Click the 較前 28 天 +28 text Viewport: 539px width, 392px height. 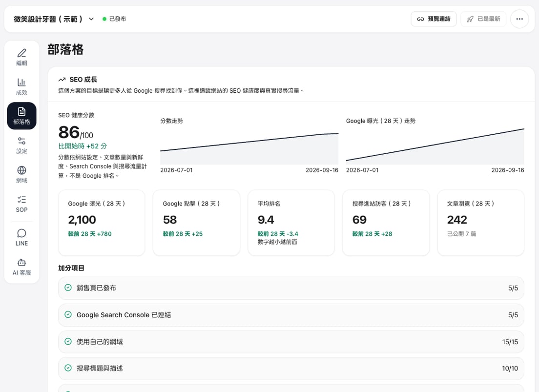[x=373, y=234]
